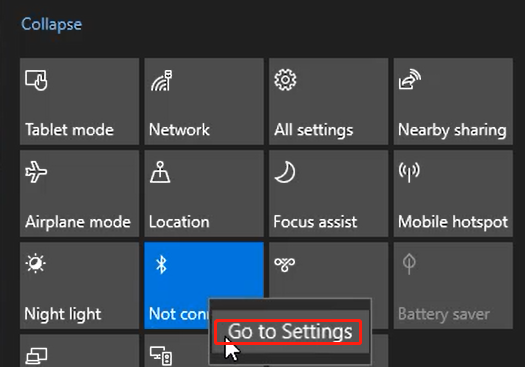The height and width of the screenshot is (367, 525).
Task: Click the Nearby sharing arrow icon
Action: pyautogui.click(x=410, y=79)
